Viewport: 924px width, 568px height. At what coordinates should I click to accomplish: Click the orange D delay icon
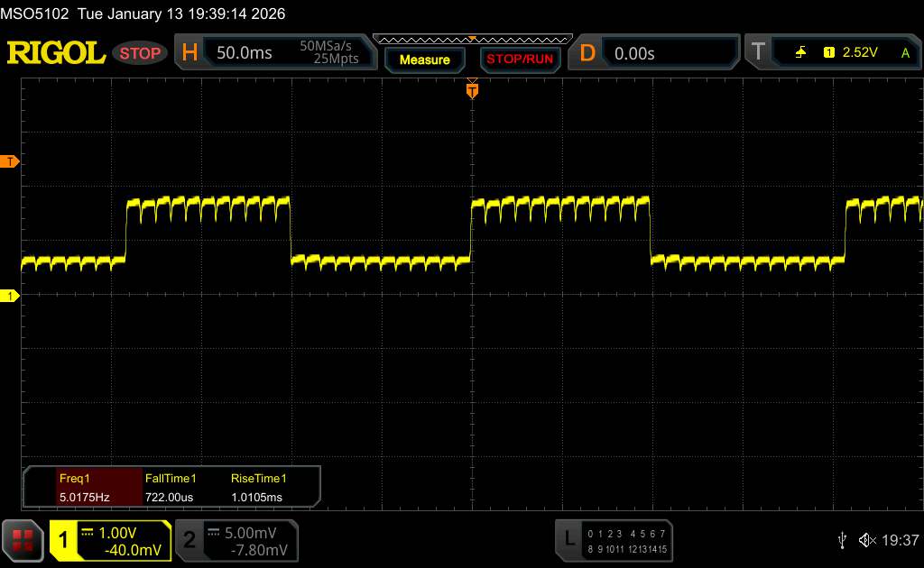tap(587, 53)
